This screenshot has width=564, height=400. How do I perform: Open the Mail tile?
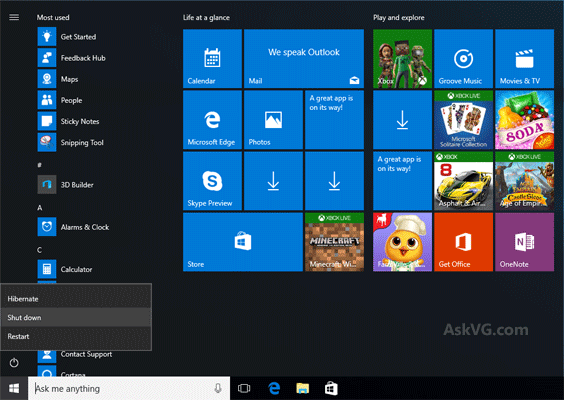coord(304,59)
